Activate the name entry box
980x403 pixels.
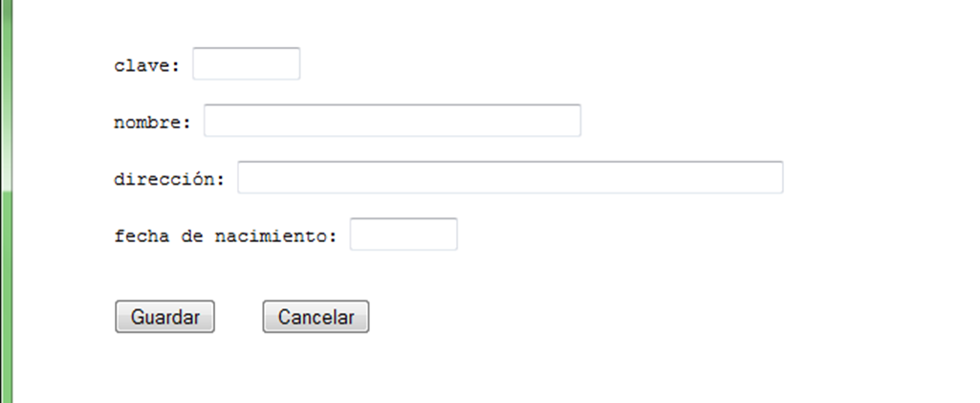[x=392, y=121]
